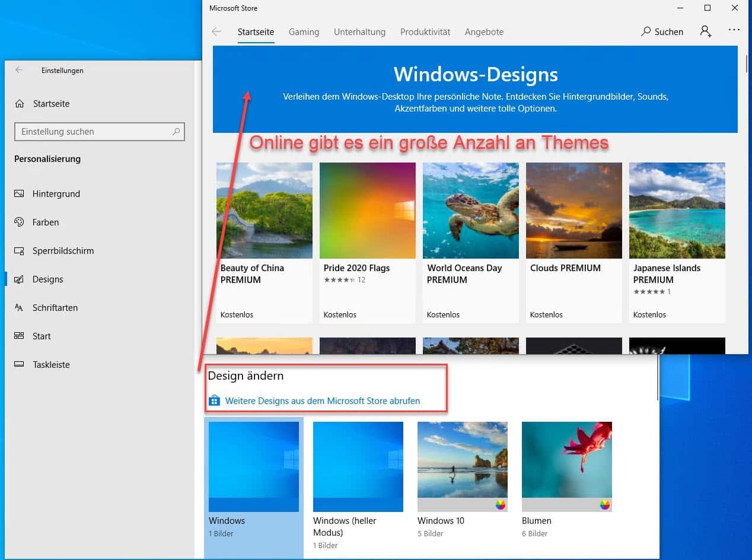Screen dimensions: 752x560
Task: Open the Hintergrund settings icon
Action: [20, 193]
